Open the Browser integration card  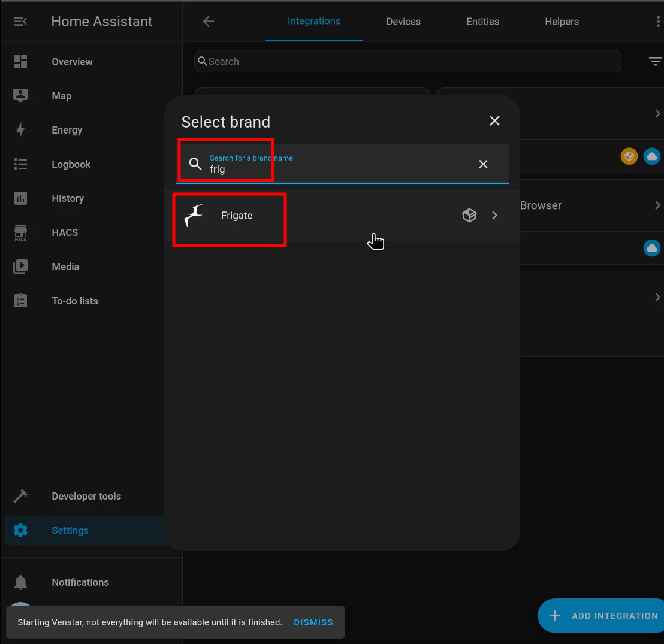(x=591, y=205)
